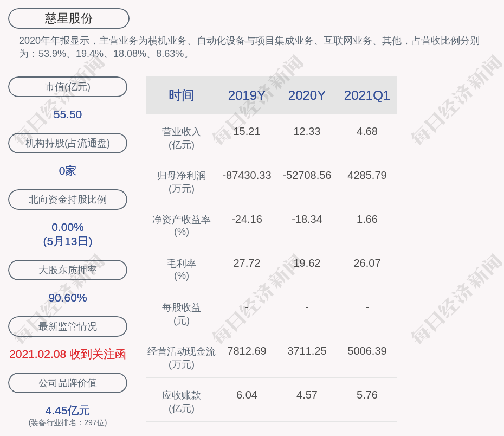Select the 大股东质押率 pill
Image resolution: width=504 pixels, height=436 pixels.
click(x=68, y=270)
